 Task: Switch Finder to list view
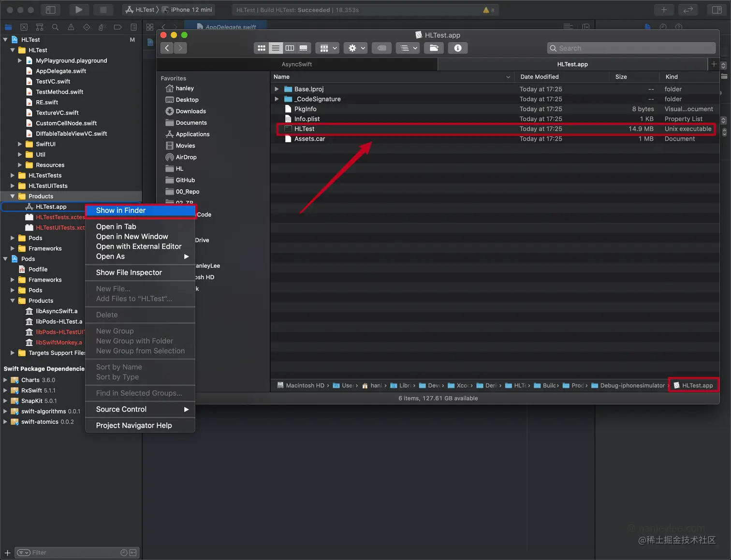[276, 48]
